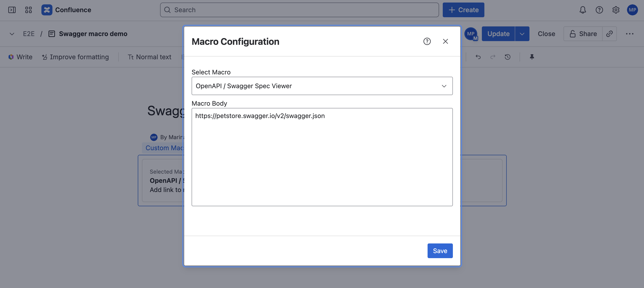Open the more actions ellipsis menu
This screenshot has width=644, height=288.
point(630,34)
